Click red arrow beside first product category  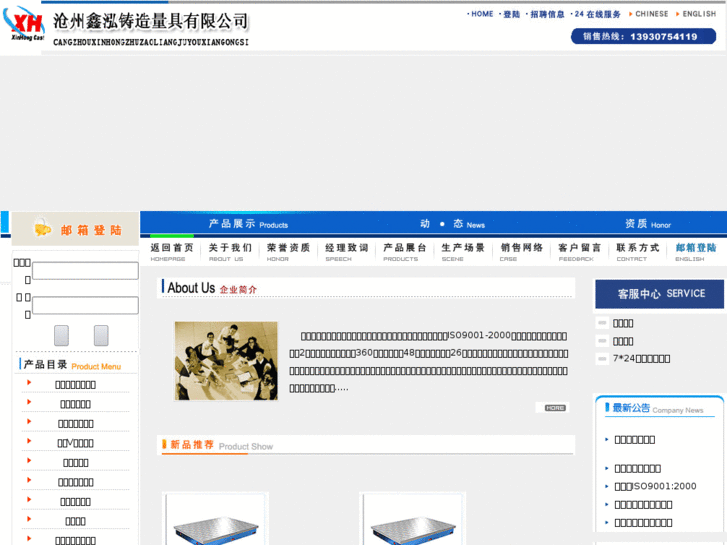(x=29, y=382)
